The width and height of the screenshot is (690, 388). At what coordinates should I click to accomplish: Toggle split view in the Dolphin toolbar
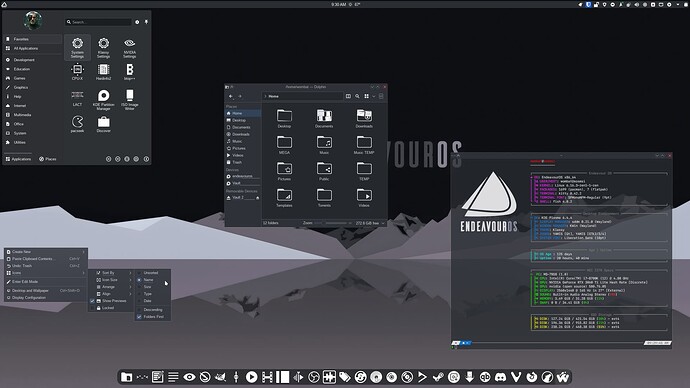(348, 96)
